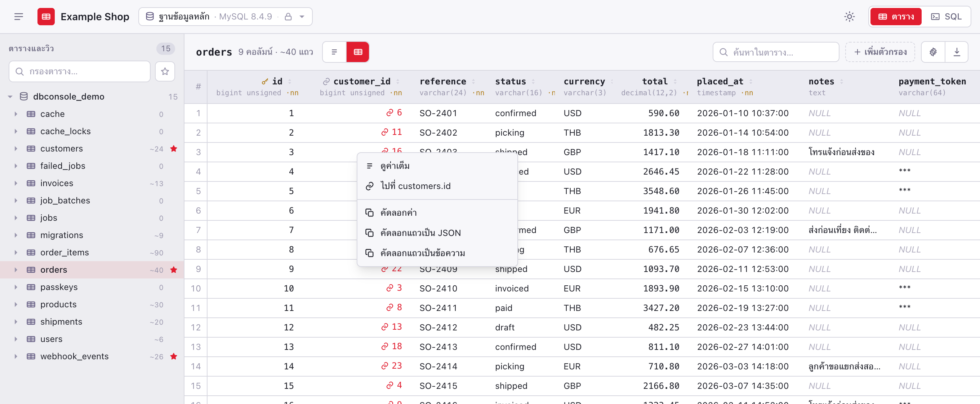Expand the invoices table node
The image size is (980, 404).
click(x=15, y=183)
